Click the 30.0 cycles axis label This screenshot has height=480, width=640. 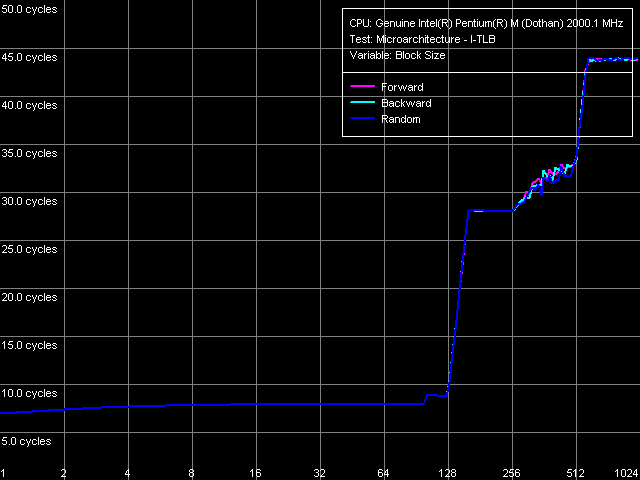click(x=29, y=201)
